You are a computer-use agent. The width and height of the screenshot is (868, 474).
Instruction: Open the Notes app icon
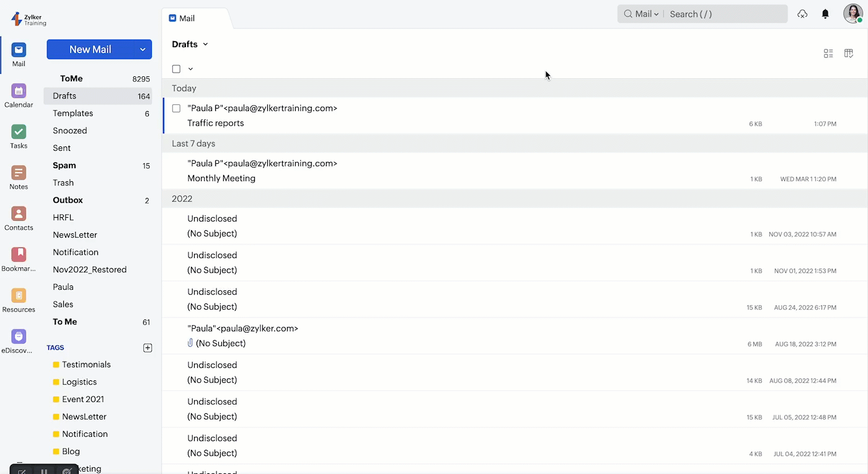pos(19,173)
